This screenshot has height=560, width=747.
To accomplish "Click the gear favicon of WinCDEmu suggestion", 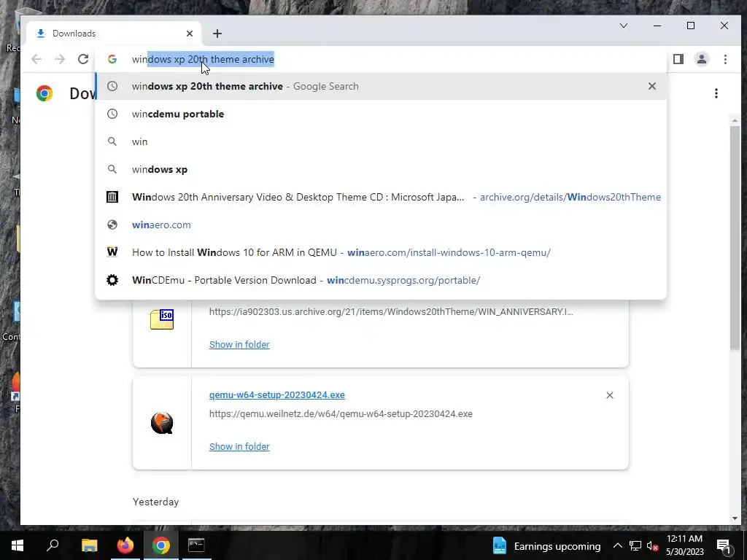I will 112,279.
